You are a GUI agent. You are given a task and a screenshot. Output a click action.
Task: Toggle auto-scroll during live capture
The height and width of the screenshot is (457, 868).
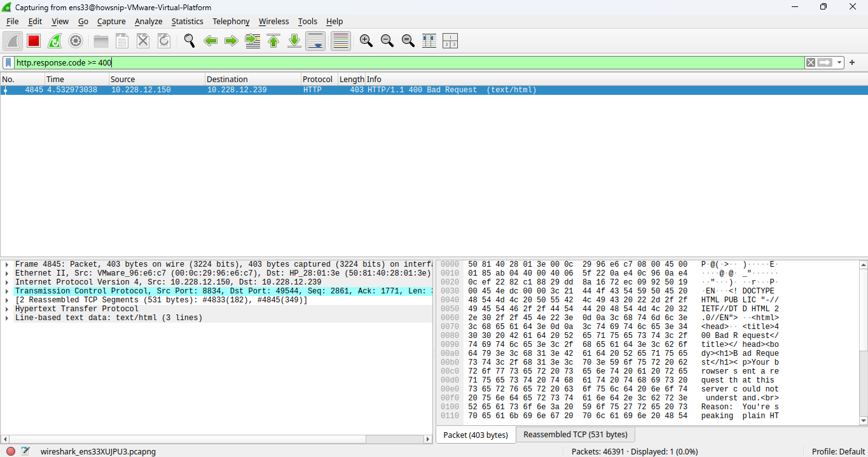[x=315, y=41]
